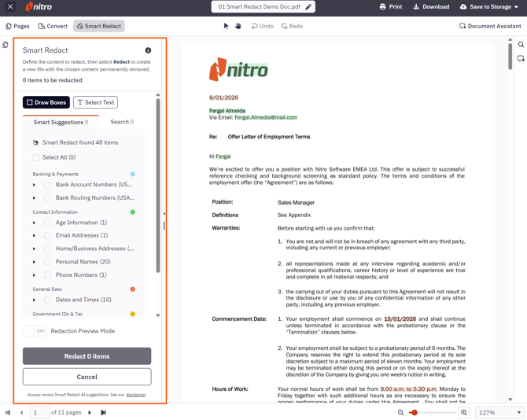
Task: Go to last page
Action: click(104, 412)
